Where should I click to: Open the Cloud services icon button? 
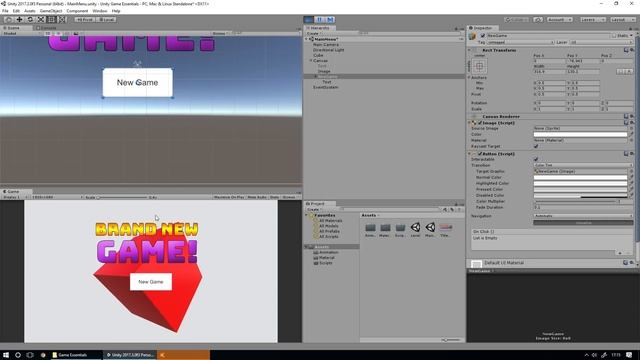pos(538,19)
